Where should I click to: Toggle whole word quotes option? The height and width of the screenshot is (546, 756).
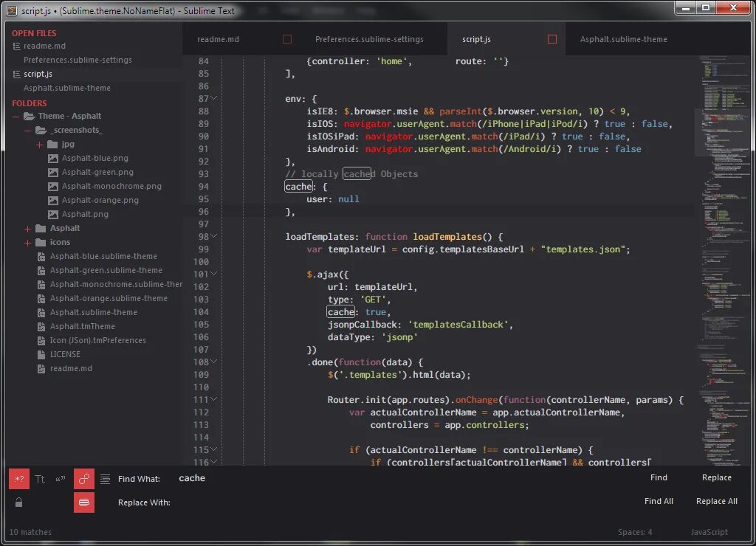point(61,479)
